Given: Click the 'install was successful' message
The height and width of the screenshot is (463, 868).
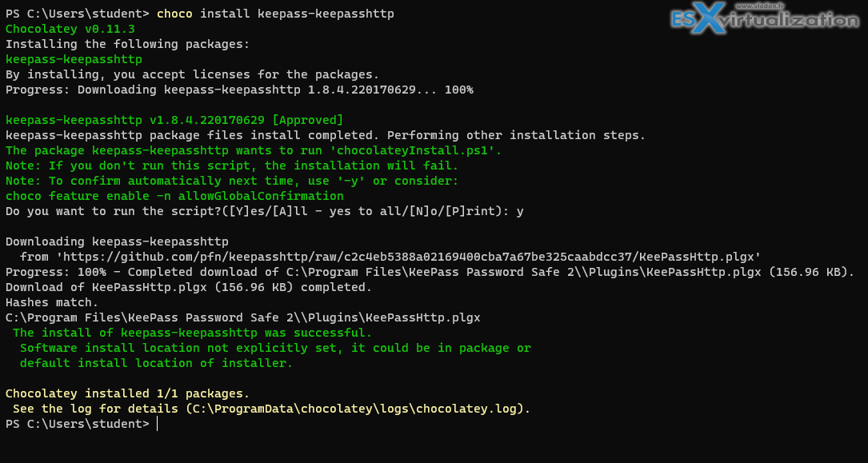Looking at the screenshot, I should click(193, 333).
